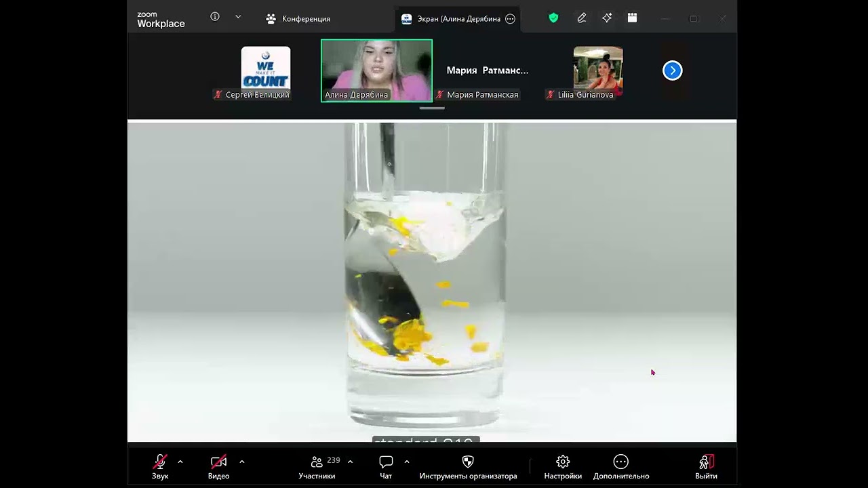Viewport: 868px width, 488px height.
Task: Open the AI Companion sparkle icon
Action: [x=607, y=18]
